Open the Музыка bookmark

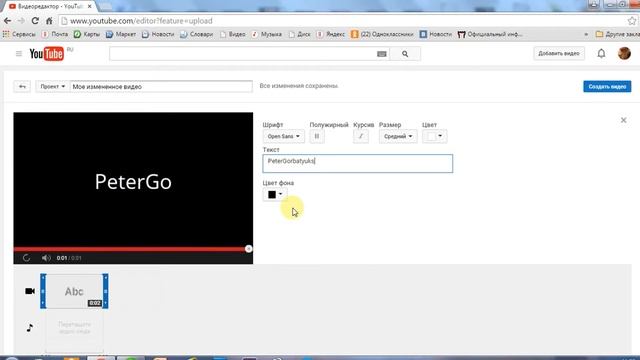pyautogui.click(x=267, y=34)
